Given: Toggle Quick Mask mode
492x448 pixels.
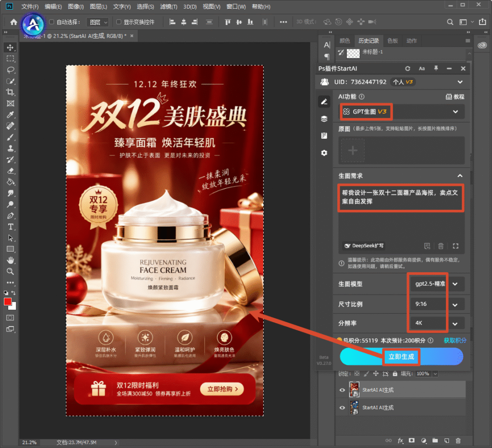Looking at the screenshot, I should [x=11, y=317].
